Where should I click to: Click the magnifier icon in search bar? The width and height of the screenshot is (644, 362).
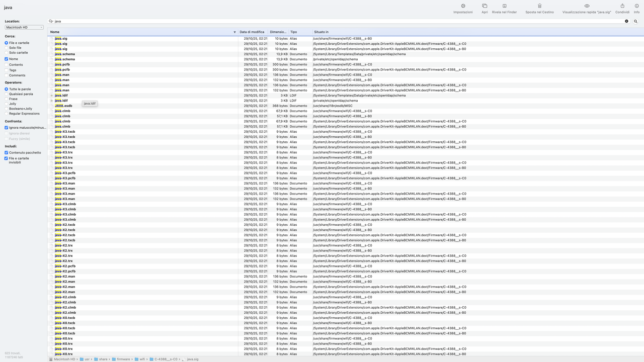pyautogui.click(x=635, y=21)
